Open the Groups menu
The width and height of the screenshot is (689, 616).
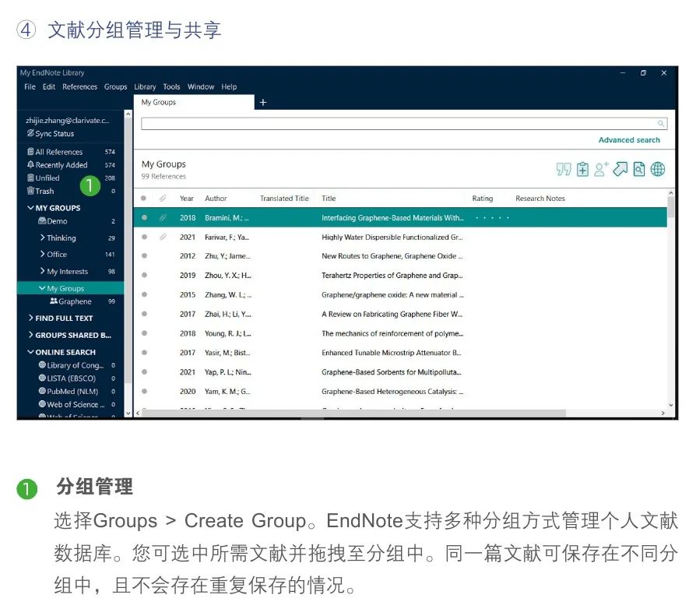[115, 86]
